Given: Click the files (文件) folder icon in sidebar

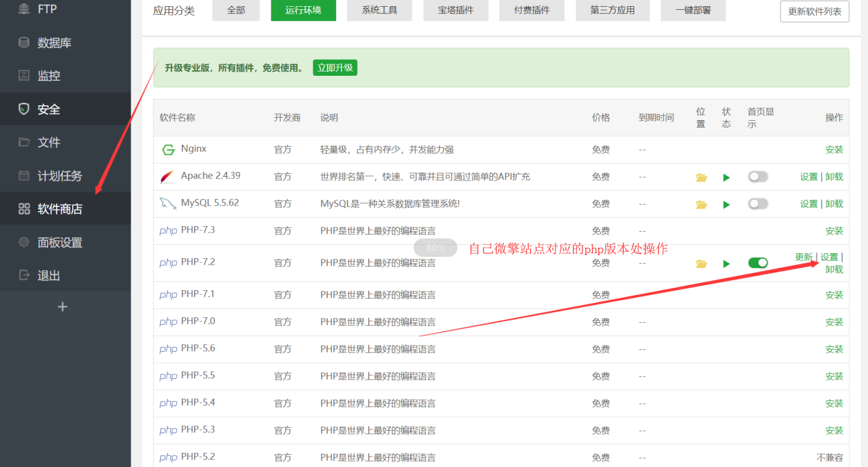Looking at the screenshot, I should click(x=24, y=142).
